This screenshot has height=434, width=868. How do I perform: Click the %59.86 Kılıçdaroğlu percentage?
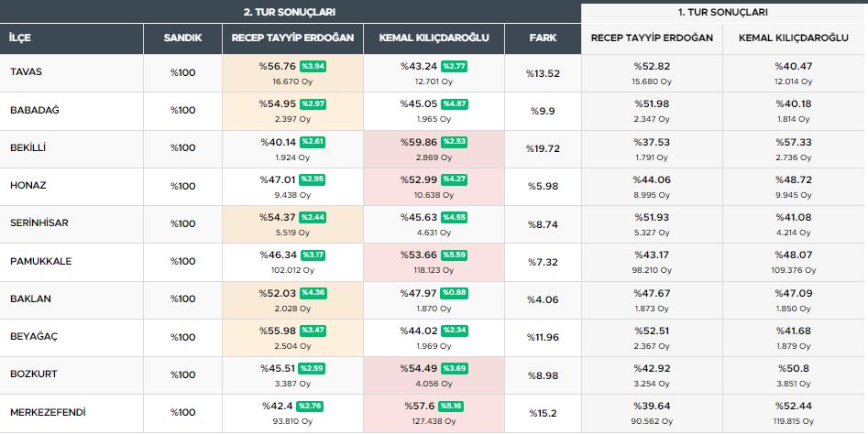pos(419,142)
